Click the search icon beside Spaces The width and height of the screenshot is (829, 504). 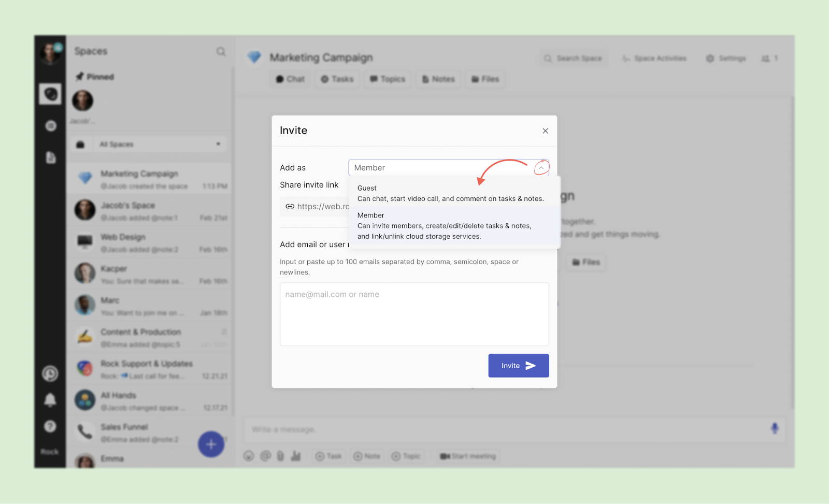point(221,51)
